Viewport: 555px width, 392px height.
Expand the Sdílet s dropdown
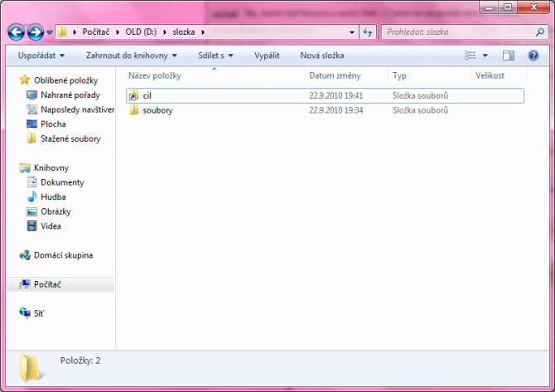click(x=215, y=56)
